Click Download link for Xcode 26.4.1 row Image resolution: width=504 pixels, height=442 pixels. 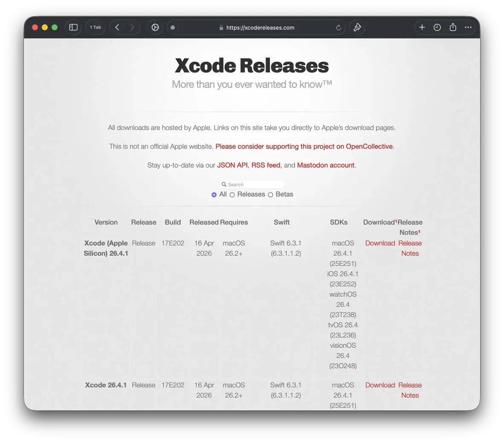coord(380,385)
